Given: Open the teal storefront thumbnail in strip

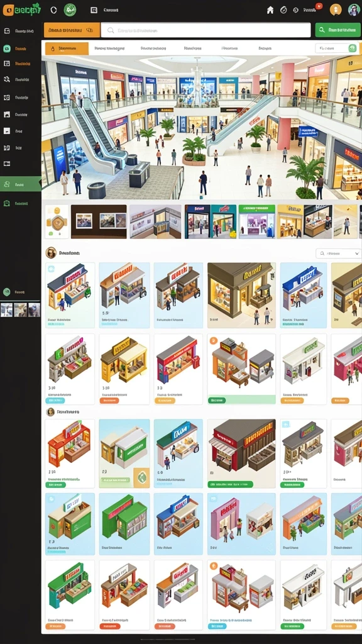Looking at the screenshot, I should tap(210, 222).
